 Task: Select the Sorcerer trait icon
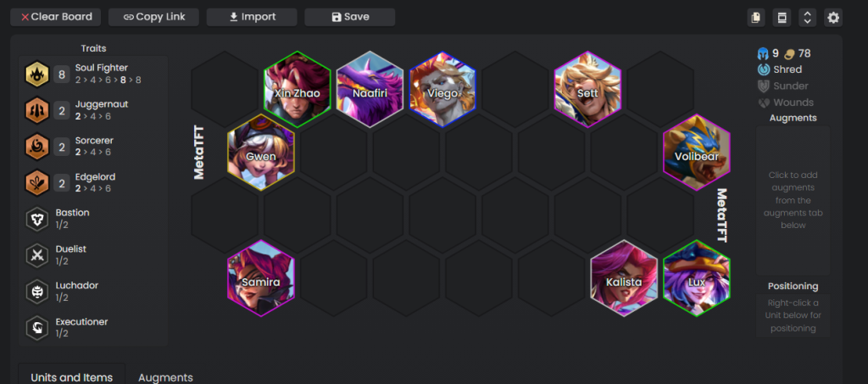37,147
